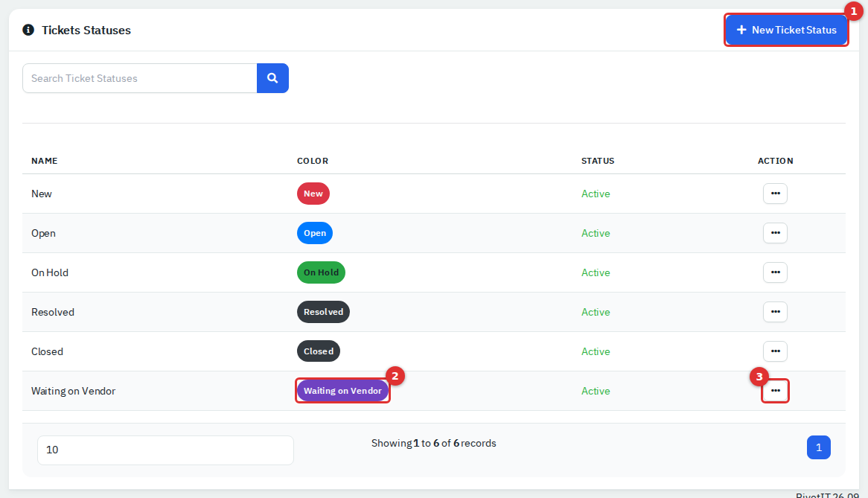This screenshot has height=498, width=868.
Task: Click the blue Open color badge
Action: [x=315, y=233]
